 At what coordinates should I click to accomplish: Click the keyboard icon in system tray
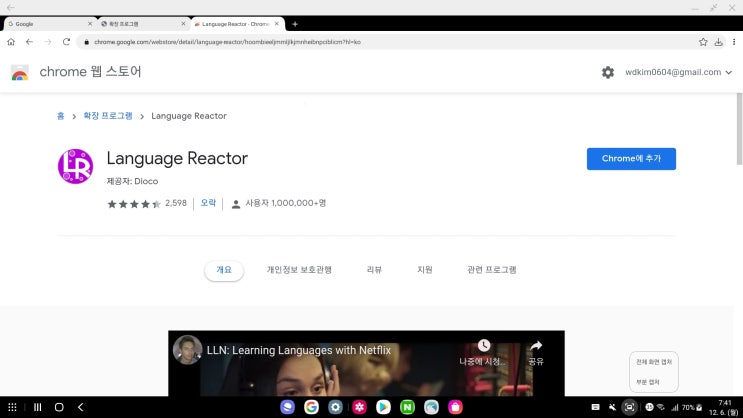tap(596, 407)
